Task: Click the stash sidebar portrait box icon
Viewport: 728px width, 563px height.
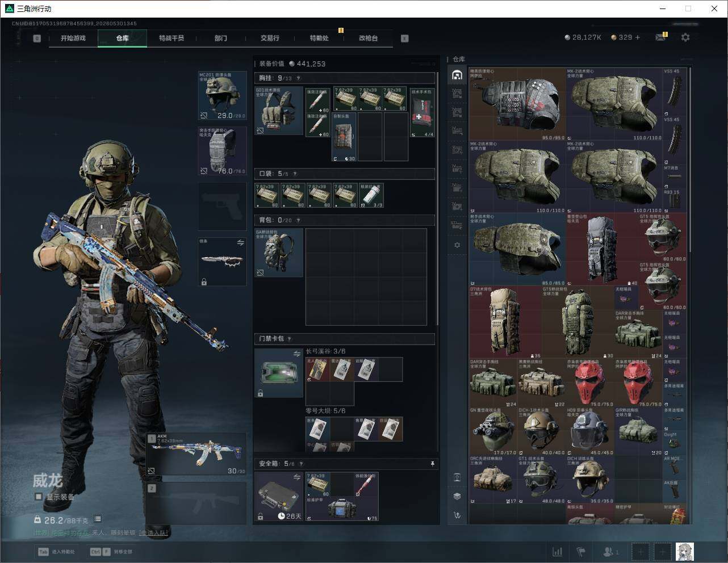Action: 457,477
